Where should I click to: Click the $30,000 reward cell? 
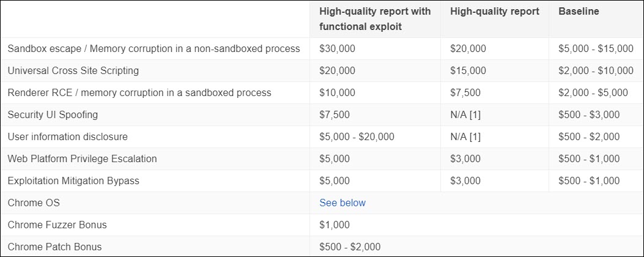[x=337, y=48]
